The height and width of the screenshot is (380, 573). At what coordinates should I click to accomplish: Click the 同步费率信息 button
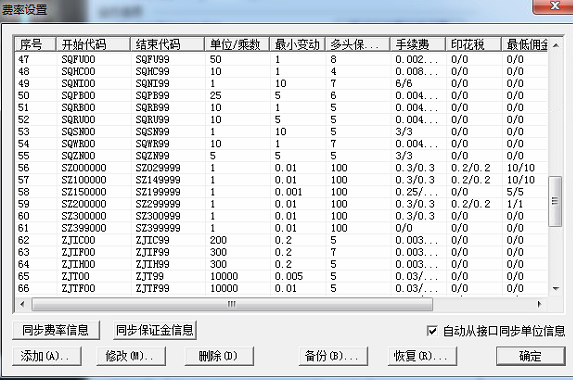click(x=56, y=330)
